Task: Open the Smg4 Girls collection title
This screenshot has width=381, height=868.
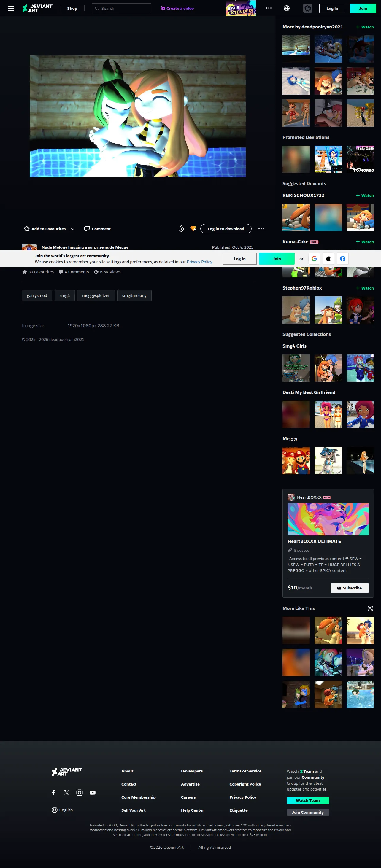Action: click(x=294, y=346)
